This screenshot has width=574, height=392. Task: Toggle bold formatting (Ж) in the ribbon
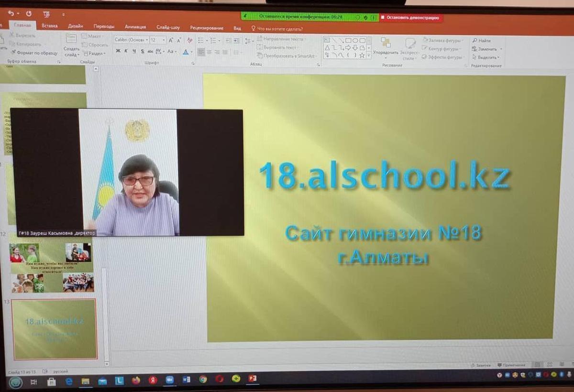tap(118, 51)
